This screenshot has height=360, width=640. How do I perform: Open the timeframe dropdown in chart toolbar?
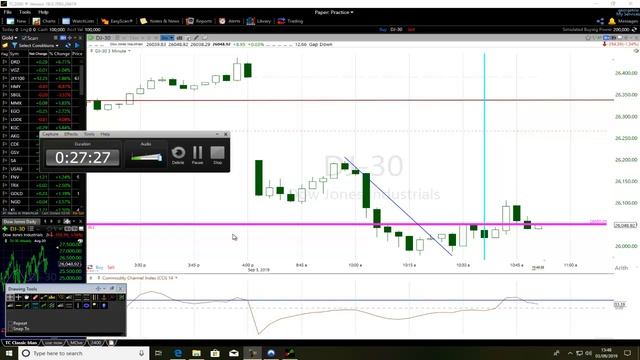pyautogui.click(x=167, y=38)
